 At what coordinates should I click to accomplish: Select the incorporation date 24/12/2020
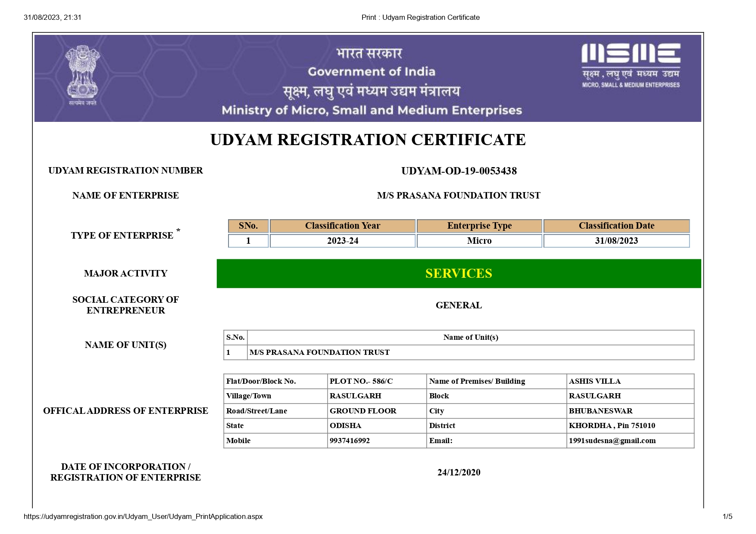[459, 472]
